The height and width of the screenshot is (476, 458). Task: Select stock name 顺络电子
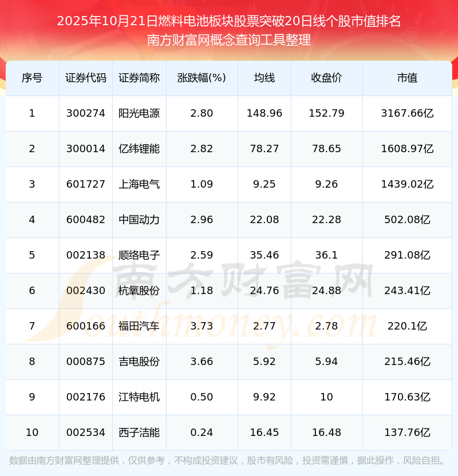pyautogui.click(x=139, y=255)
